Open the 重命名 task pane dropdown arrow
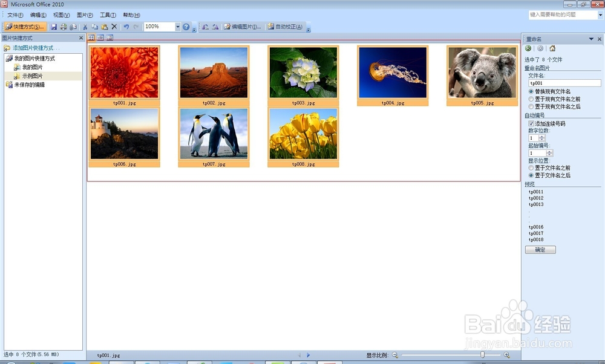Image resolution: width=605 pixels, height=364 pixels. (x=591, y=39)
